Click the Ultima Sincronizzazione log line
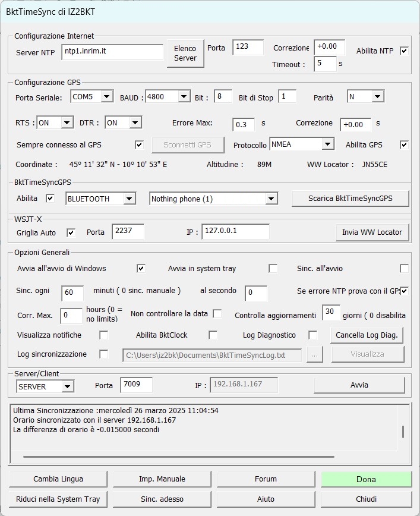Screen dimensions: 420x516 (116, 411)
